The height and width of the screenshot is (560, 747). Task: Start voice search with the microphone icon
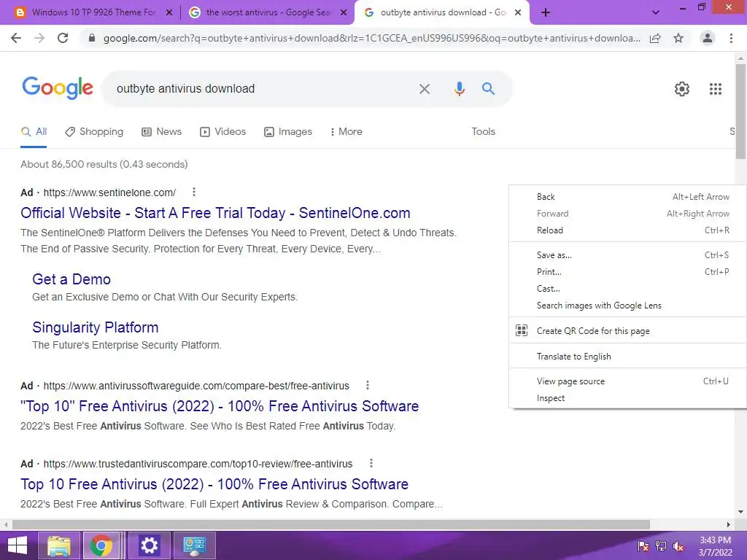pos(460,88)
